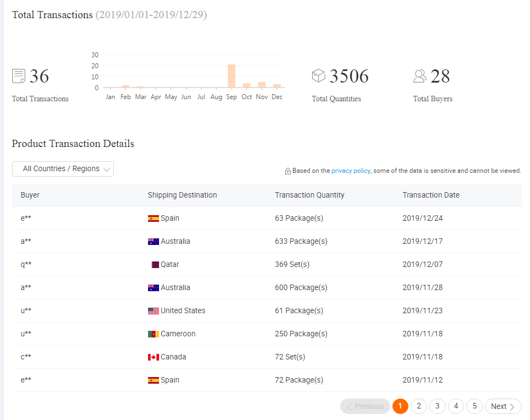This screenshot has width=530, height=420.
Task: Click the Total Transactions document icon
Action: [x=19, y=76]
